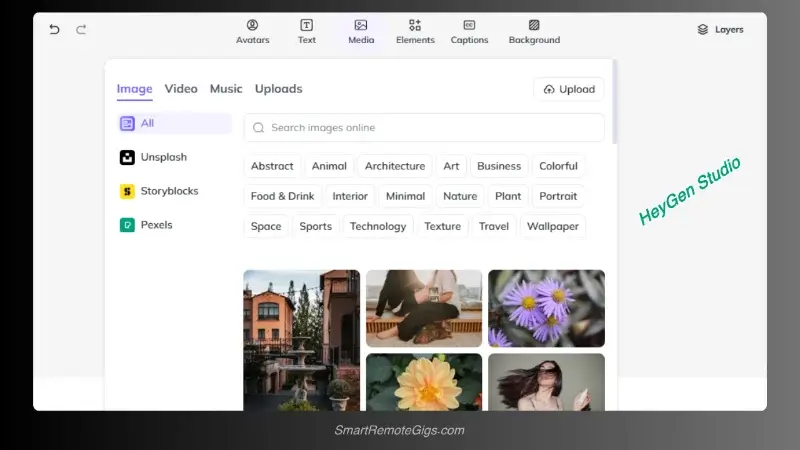Focus the Search images online field
Screen dimensions: 800x450
click(x=424, y=128)
